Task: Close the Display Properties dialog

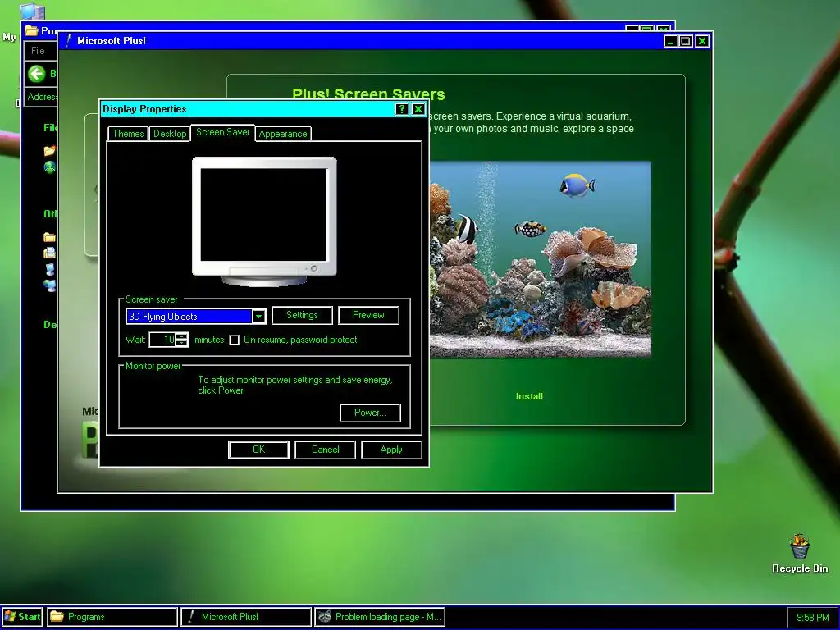Action: pos(418,109)
